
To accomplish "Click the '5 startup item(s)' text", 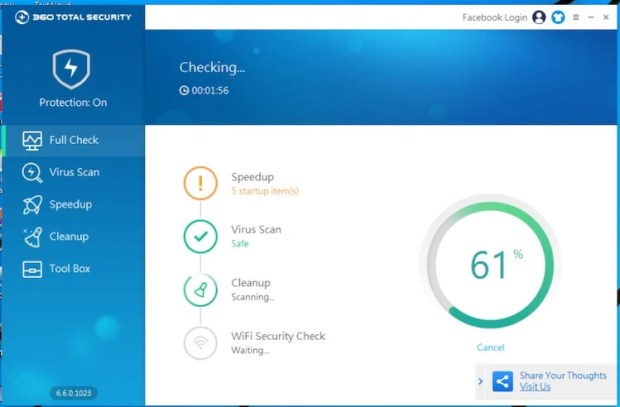I will click(x=265, y=191).
